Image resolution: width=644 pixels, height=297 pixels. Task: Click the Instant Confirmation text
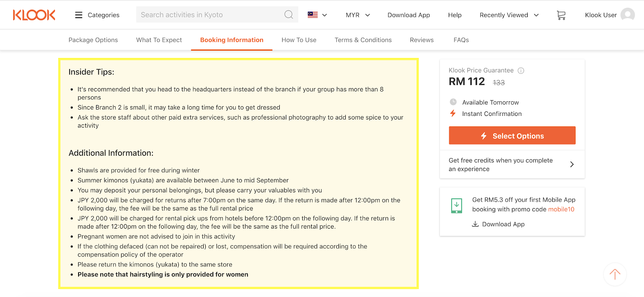pyautogui.click(x=492, y=114)
